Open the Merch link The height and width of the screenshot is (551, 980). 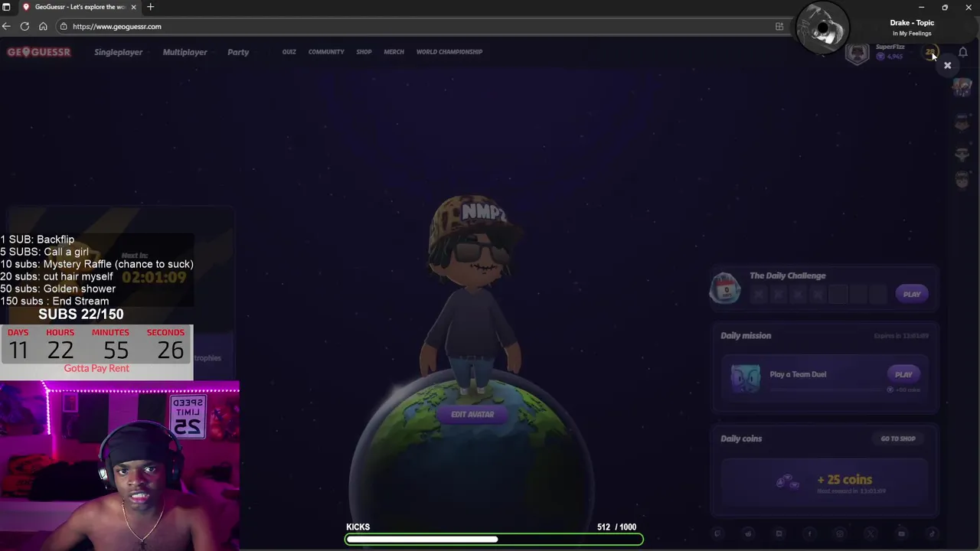coord(394,52)
